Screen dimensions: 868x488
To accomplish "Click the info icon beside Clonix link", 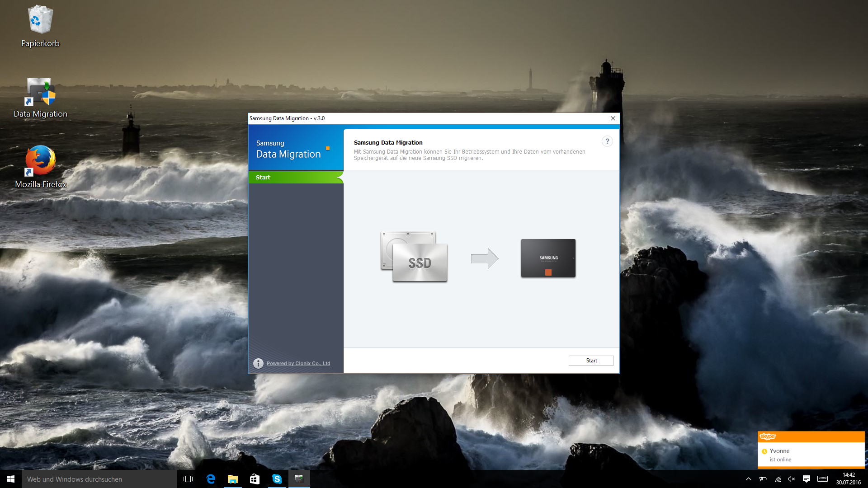I will [x=258, y=363].
